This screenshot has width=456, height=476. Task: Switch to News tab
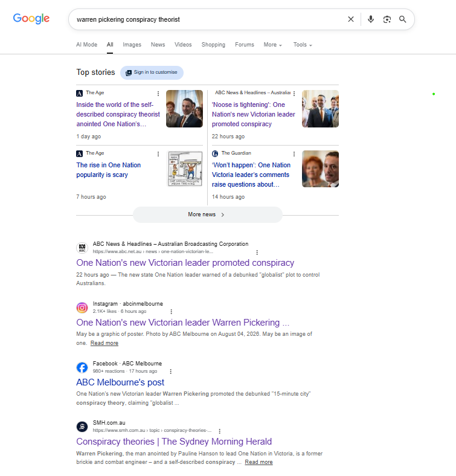[x=158, y=45]
